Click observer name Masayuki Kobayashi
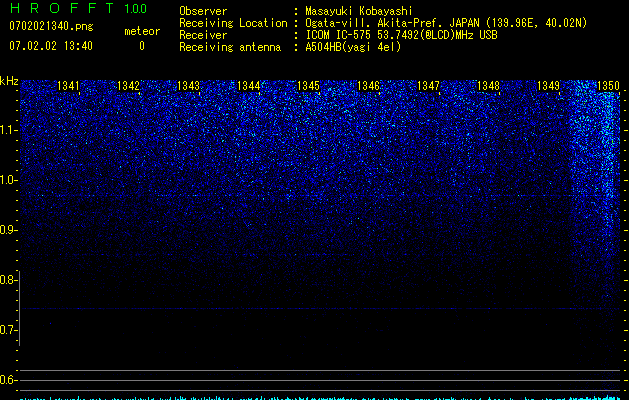Viewport: 629px width, 400px height. click(359, 11)
